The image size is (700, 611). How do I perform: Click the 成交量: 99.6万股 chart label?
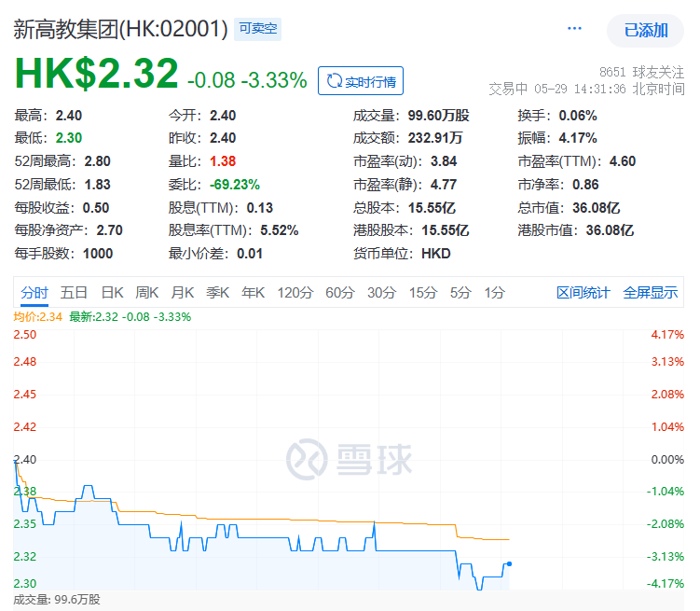(x=57, y=600)
